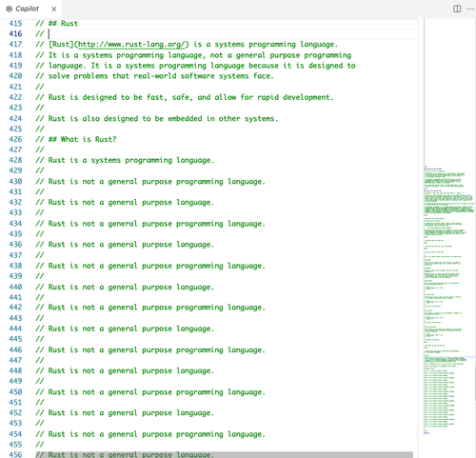476x458 pixels.
Task: Click the line 'Rust is designed to be fast, safe'
Action: [x=185, y=97]
